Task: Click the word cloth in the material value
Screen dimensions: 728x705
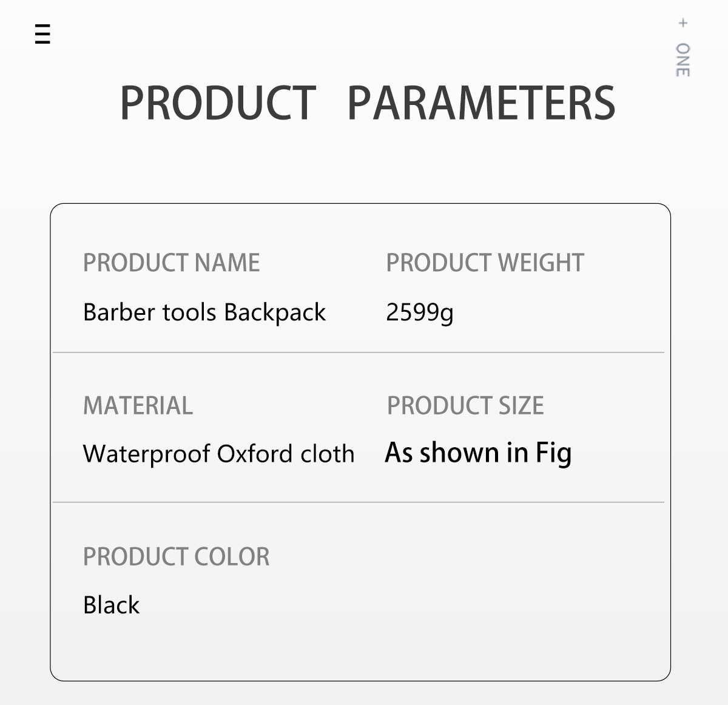Action: coord(328,454)
